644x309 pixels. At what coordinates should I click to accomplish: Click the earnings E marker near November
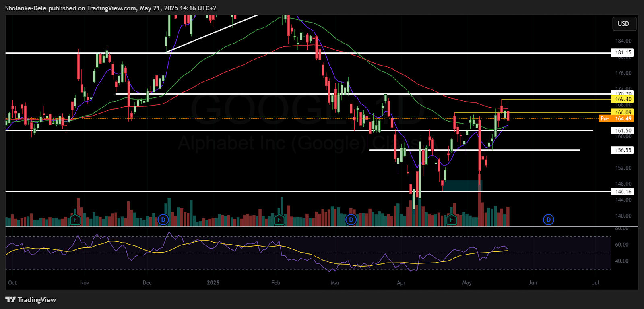tap(75, 220)
